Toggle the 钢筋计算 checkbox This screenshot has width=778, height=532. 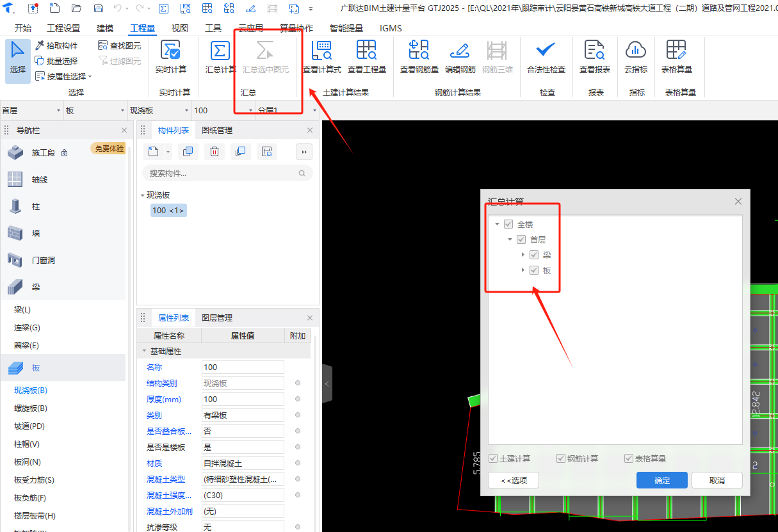(x=561, y=458)
